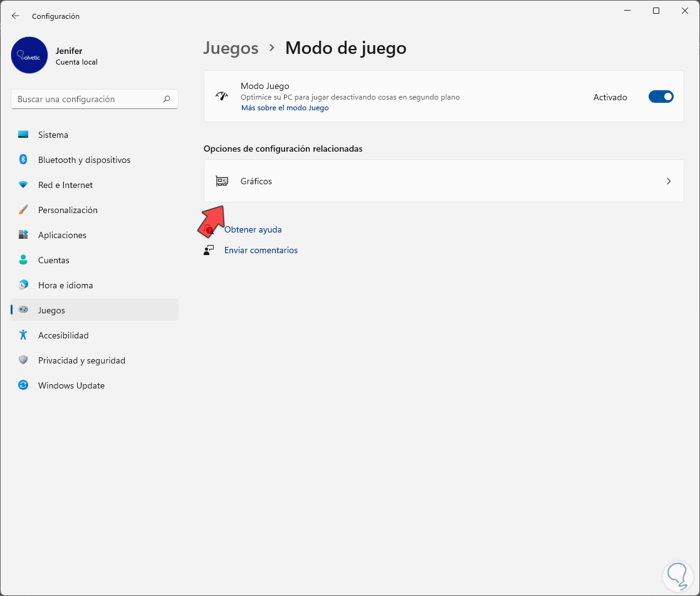Click the Cuentas person icon
The image size is (700, 596).
[x=23, y=260]
